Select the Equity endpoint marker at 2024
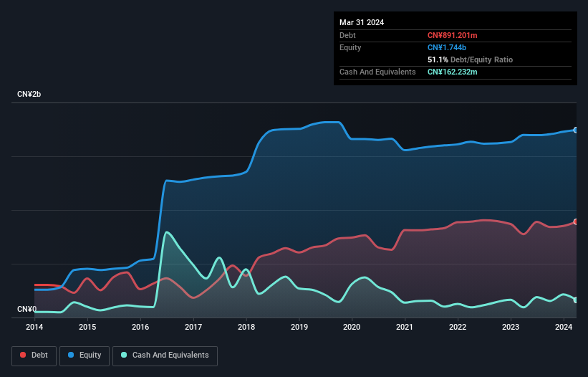Screen dimensions: 588x377 click(x=576, y=130)
